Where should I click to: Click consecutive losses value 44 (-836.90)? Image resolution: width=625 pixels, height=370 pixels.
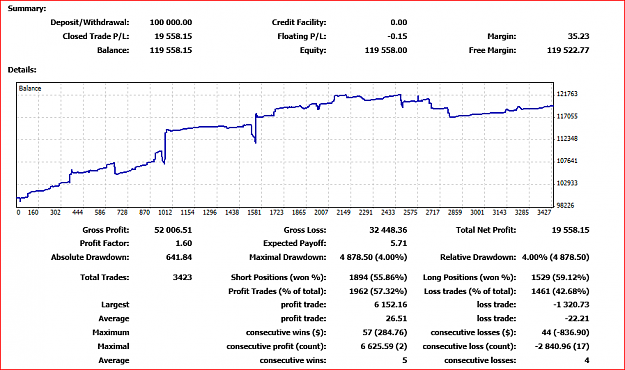coord(564,333)
